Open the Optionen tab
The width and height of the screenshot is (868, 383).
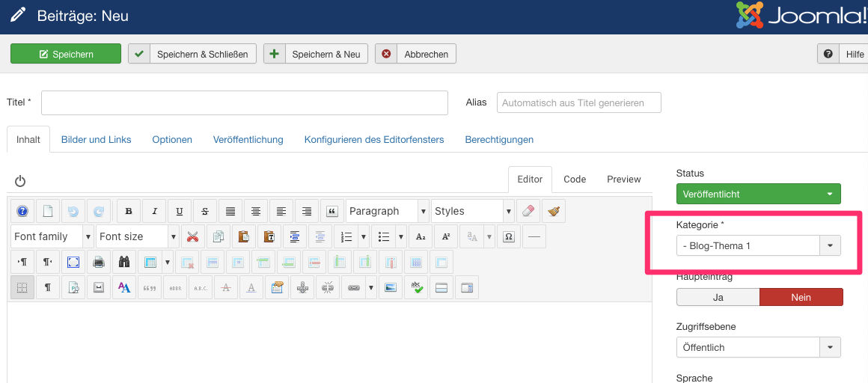click(172, 139)
